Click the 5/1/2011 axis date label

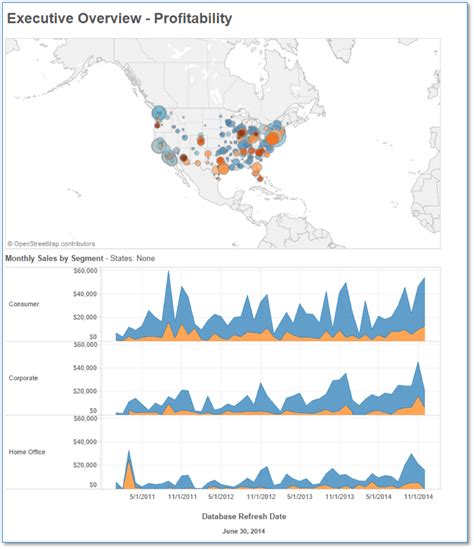tap(142, 496)
